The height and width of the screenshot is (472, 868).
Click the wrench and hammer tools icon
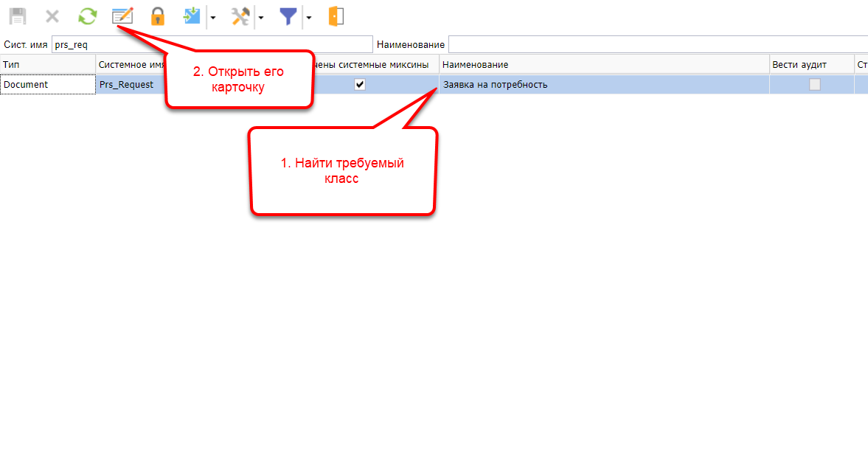240,16
